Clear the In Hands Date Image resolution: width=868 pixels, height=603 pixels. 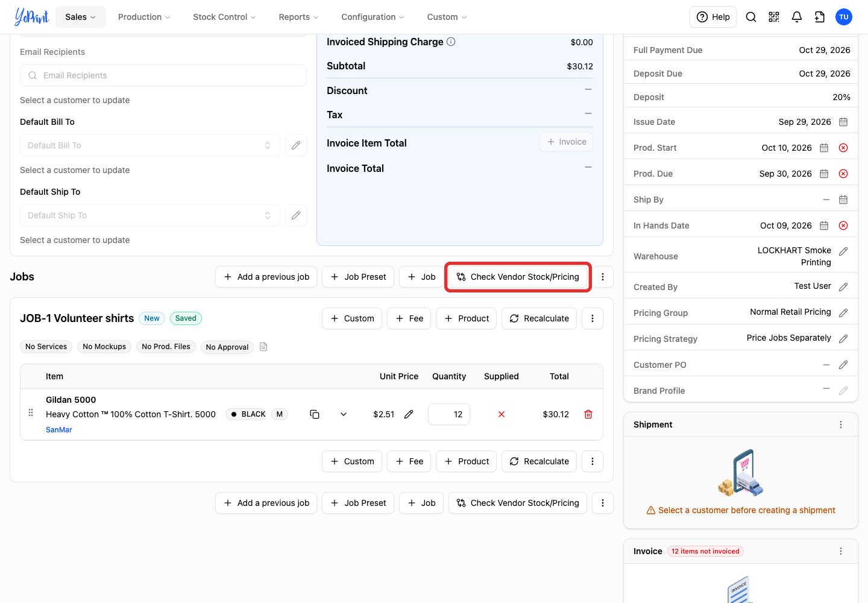click(x=843, y=226)
